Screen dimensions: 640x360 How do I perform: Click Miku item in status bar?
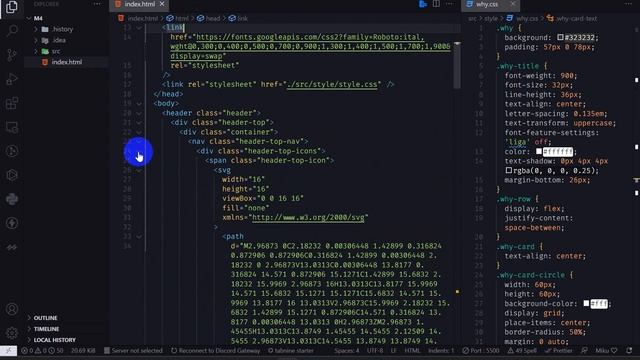tap(606, 350)
